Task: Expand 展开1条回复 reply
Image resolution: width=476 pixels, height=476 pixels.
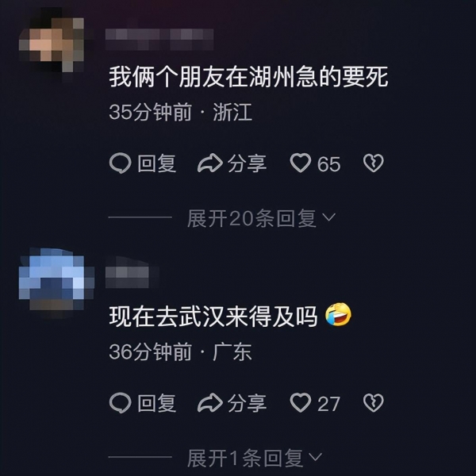Action: coord(245,458)
